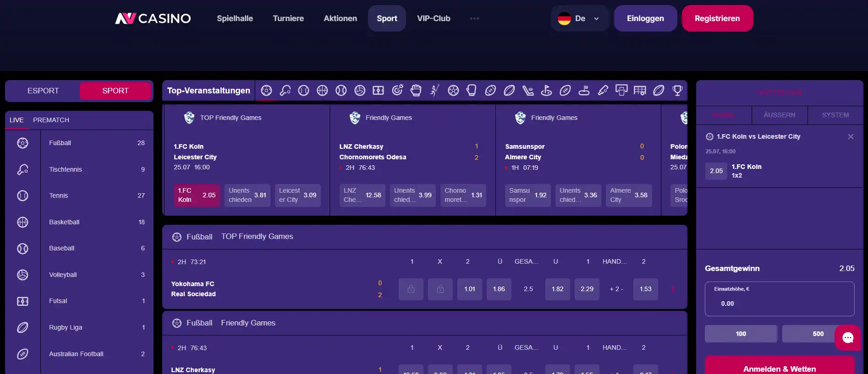
Task: Open the three-dots more menu in header
Action: point(474,18)
